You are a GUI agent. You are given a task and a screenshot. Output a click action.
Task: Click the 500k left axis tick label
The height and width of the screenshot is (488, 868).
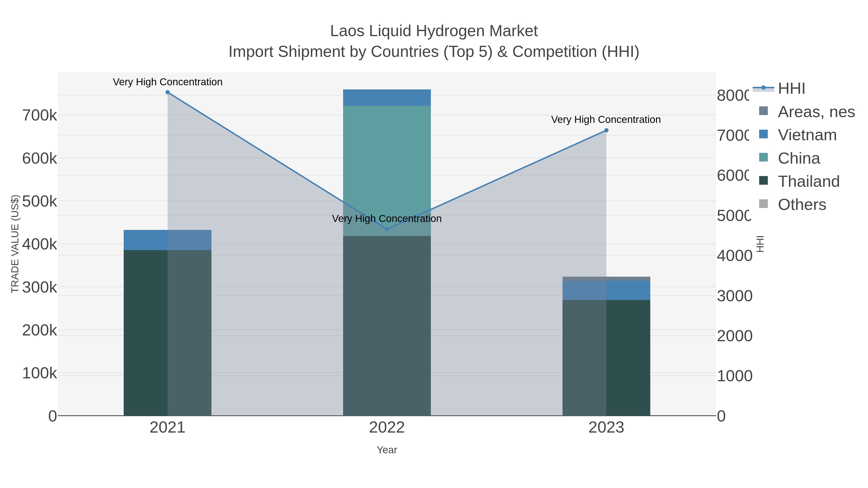[x=40, y=201]
